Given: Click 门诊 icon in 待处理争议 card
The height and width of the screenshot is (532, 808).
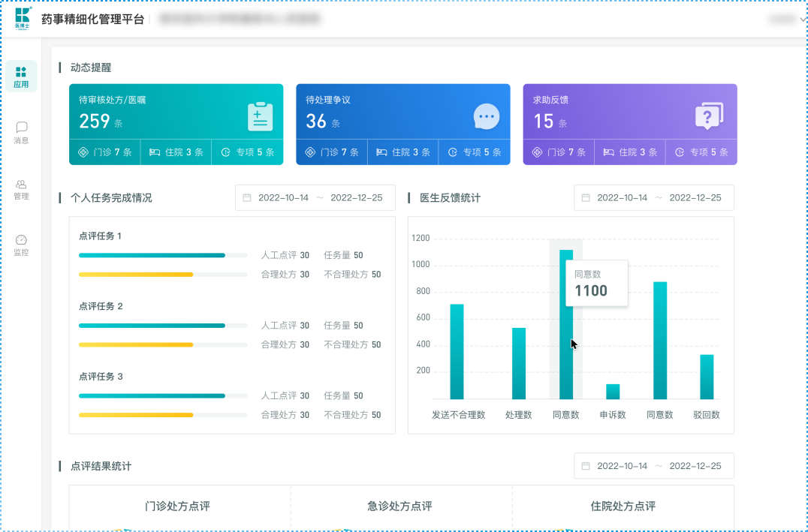Looking at the screenshot, I should [310, 152].
